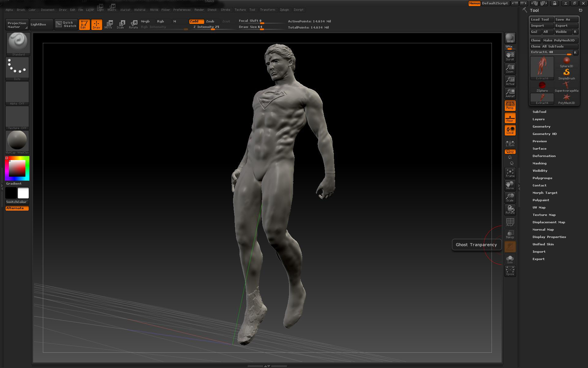Open the MatCap material sphere
588x368 pixels.
coord(17,142)
